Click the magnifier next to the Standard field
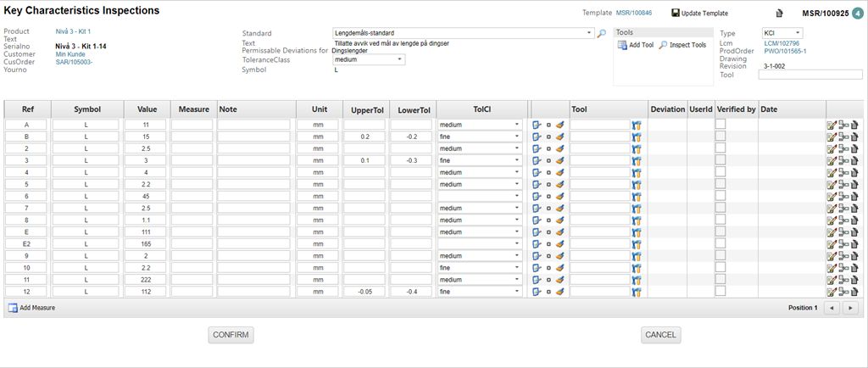This screenshot has width=868, height=368. [x=602, y=33]
